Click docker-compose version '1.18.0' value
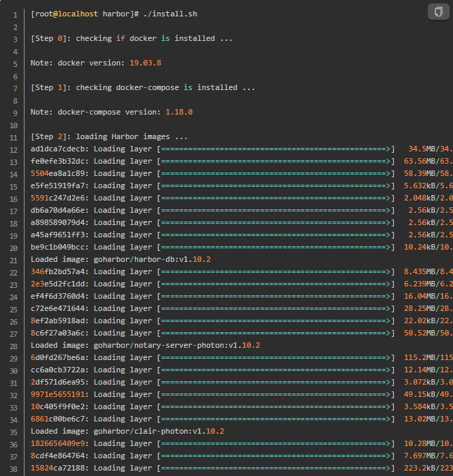453x476 pixels. tap(179, 112)
